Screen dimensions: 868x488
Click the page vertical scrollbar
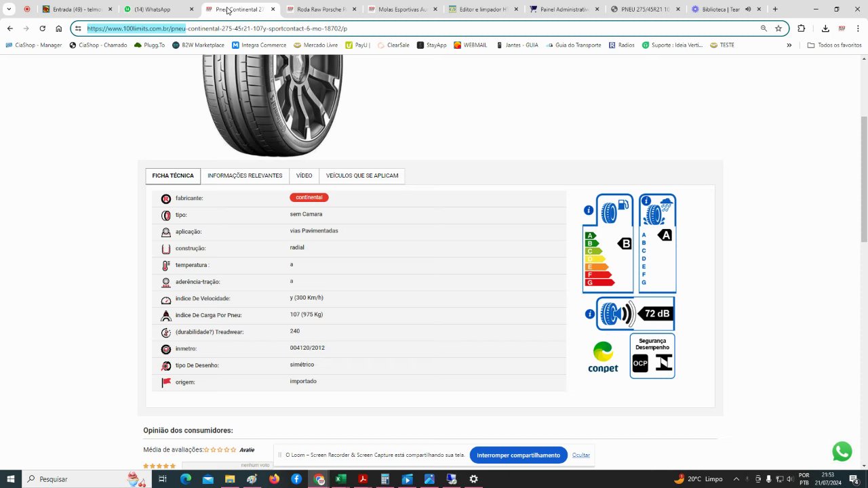coord(864,179)
